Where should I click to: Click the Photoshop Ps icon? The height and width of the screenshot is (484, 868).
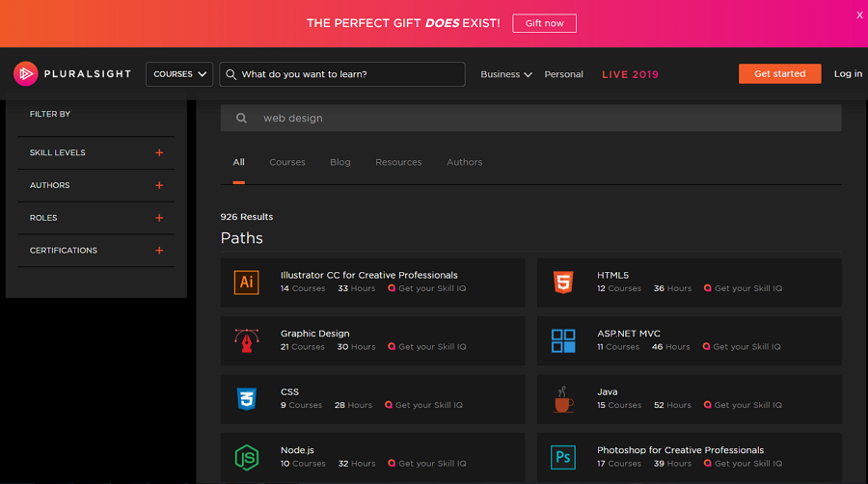click(563, 457)
